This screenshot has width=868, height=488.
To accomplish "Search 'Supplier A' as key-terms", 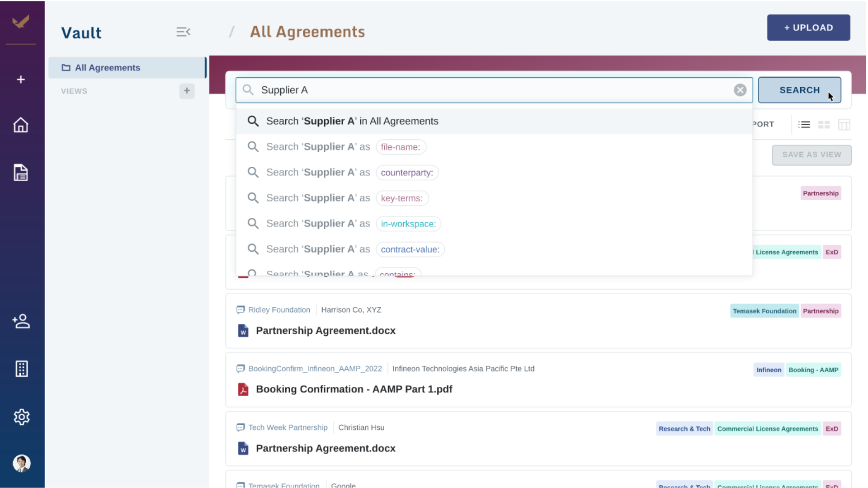I will click(x=494, y=198).
